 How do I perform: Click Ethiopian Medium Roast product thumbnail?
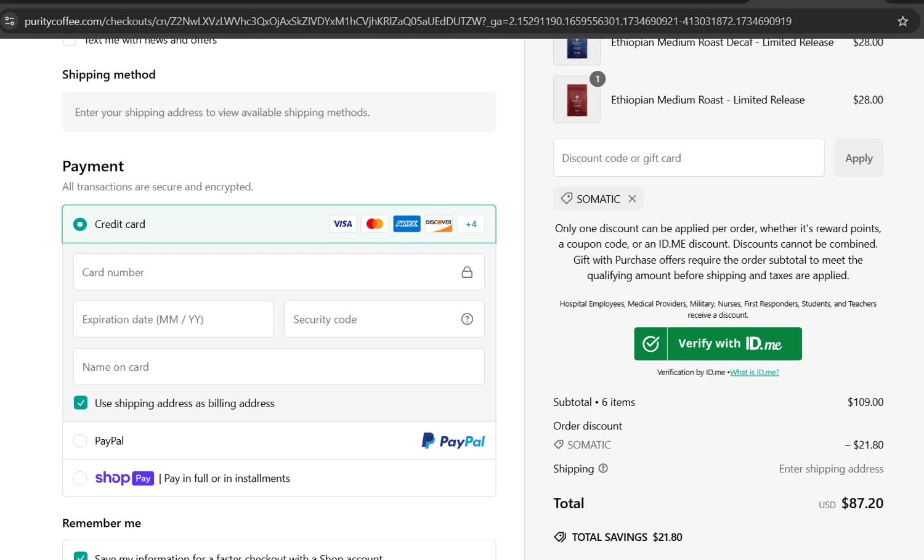click(x=577, y=100)
